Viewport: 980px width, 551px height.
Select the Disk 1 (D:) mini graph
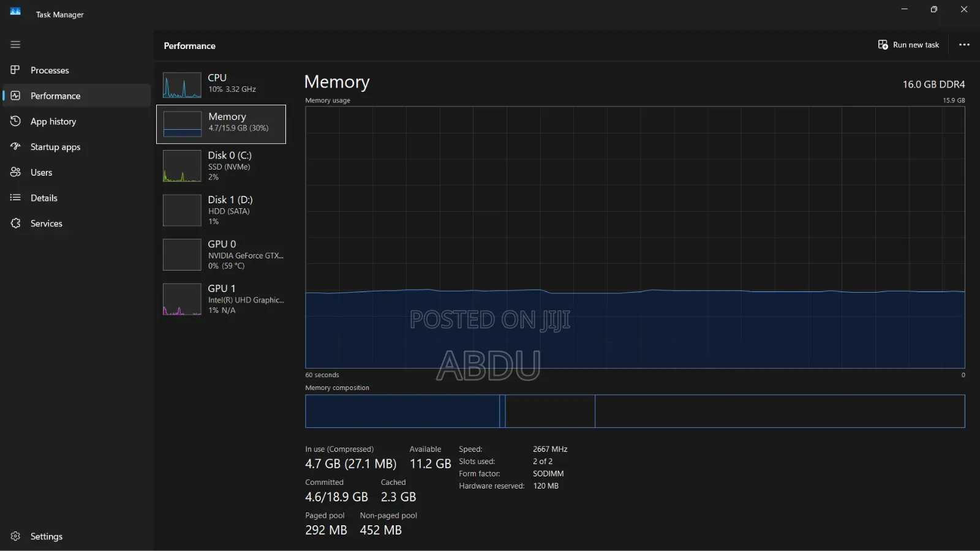[182, 211]
